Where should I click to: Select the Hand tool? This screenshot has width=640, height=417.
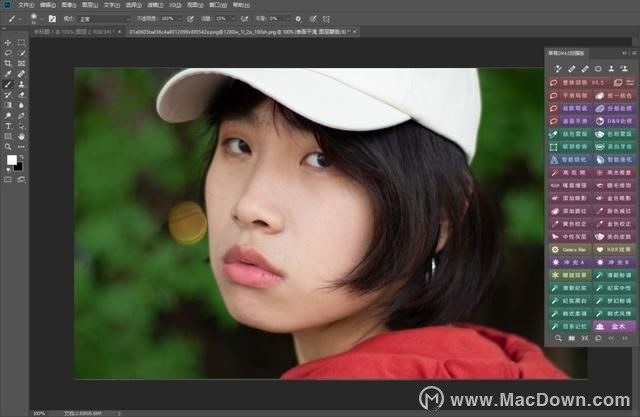tap(21, 136)
